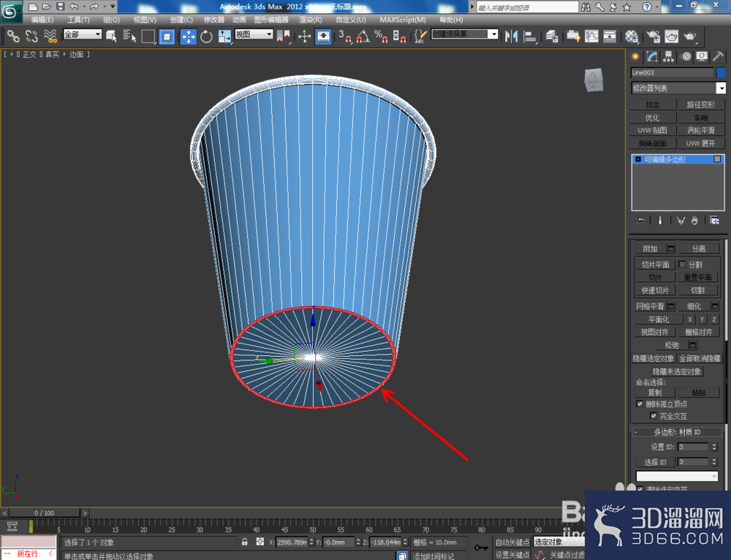Activate the Select Object tool
Viewport: 731px width, 560px height.
click(x=111, y=36)
